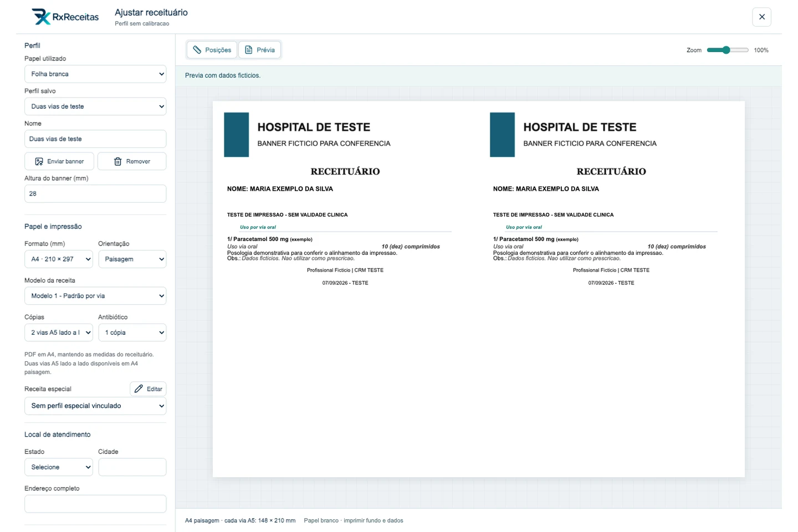Click the 'Previa com dados ficticios.' notice
Viewport: 798px width, 532px height.
pyautogui.click(x=223, y=75)
